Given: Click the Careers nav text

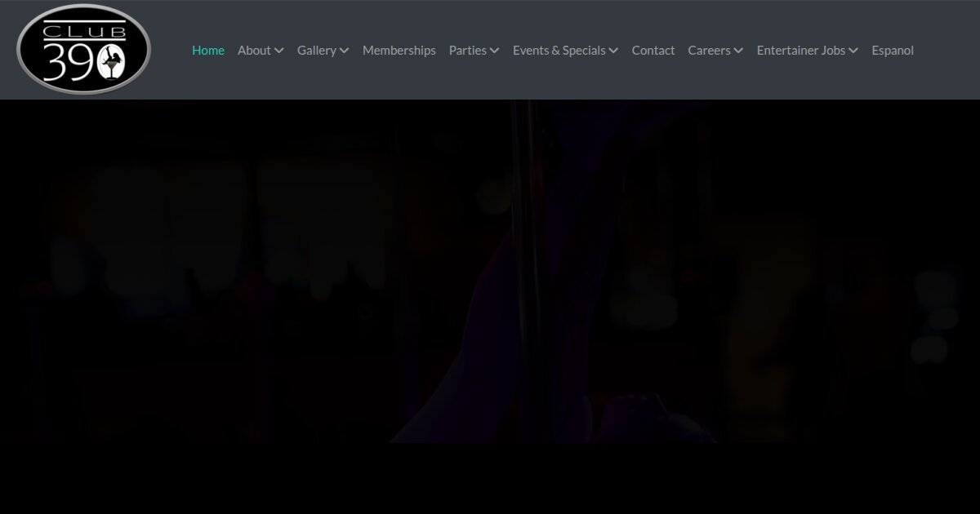Looking at the screenshot, I should coord(709,50).
